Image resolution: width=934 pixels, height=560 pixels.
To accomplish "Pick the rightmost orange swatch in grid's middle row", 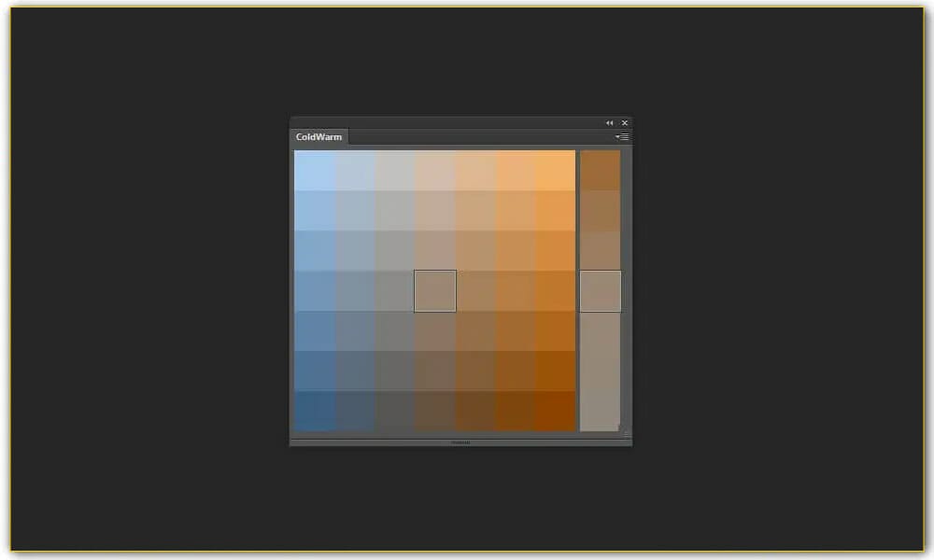I will point(555,291).
